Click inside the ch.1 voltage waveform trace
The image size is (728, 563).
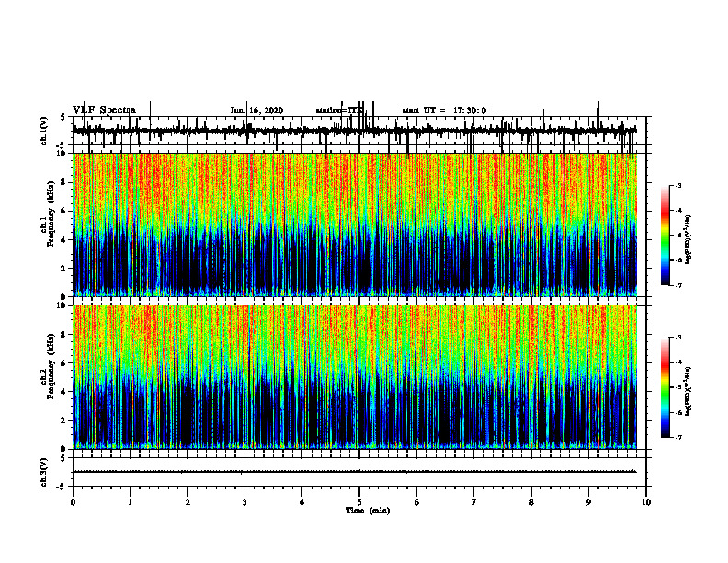pyautogui.click(x=354, y=131)
